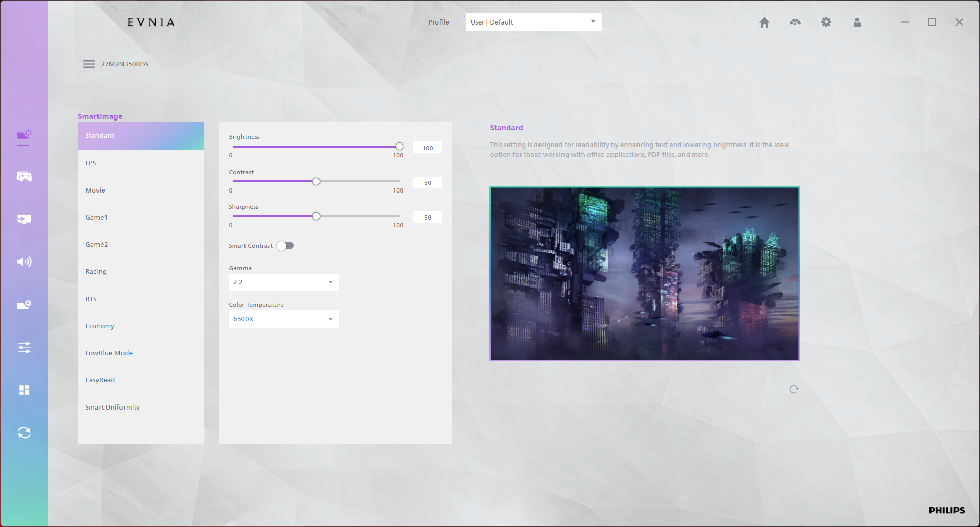Open the window layout grid icon

point(24,390)
